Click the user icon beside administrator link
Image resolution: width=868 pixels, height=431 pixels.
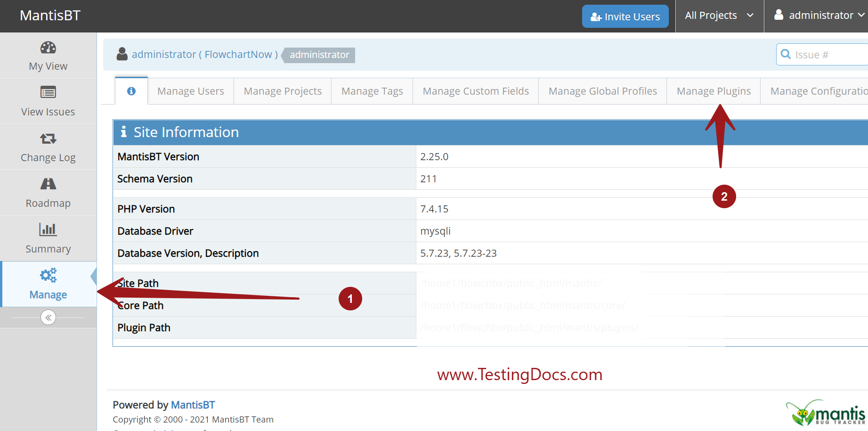122,54
